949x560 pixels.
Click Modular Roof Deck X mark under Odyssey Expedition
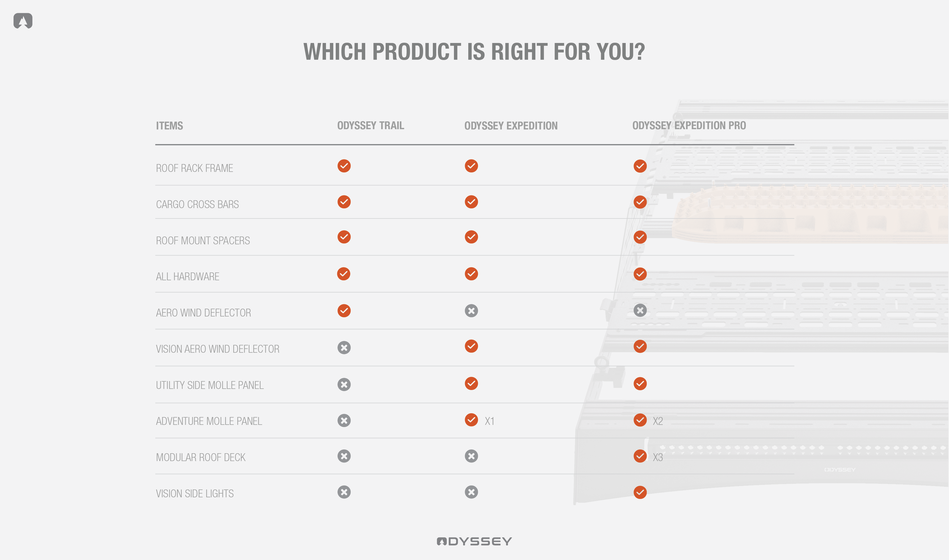click(x=471, y=456)
